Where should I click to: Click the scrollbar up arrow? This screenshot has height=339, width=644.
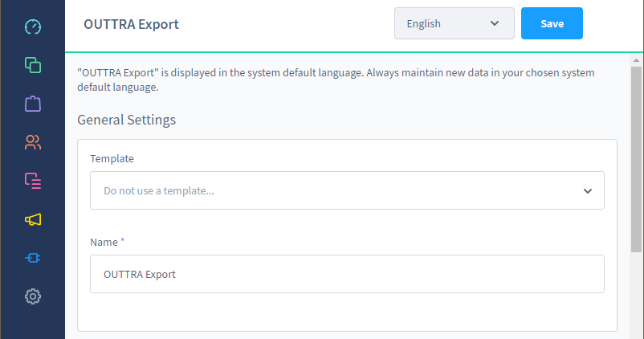(636, 60)
